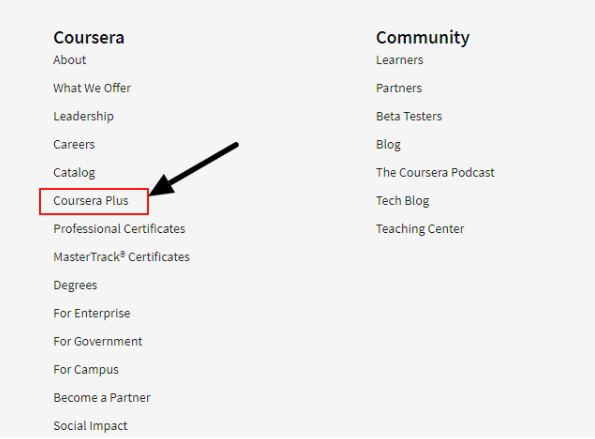This screenshot has height=439, width=595.
Task: Visit the For Enterprise link
Action: coord(91,314)
